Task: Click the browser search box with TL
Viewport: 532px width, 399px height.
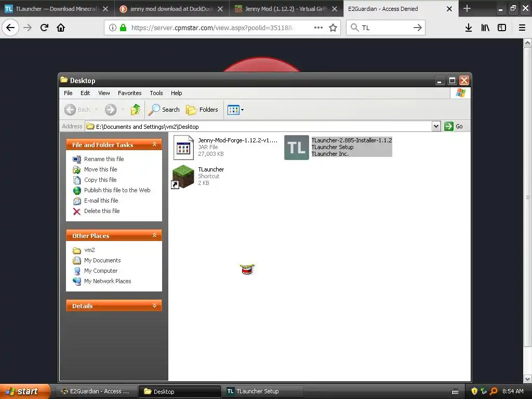Action: (385, 28)
